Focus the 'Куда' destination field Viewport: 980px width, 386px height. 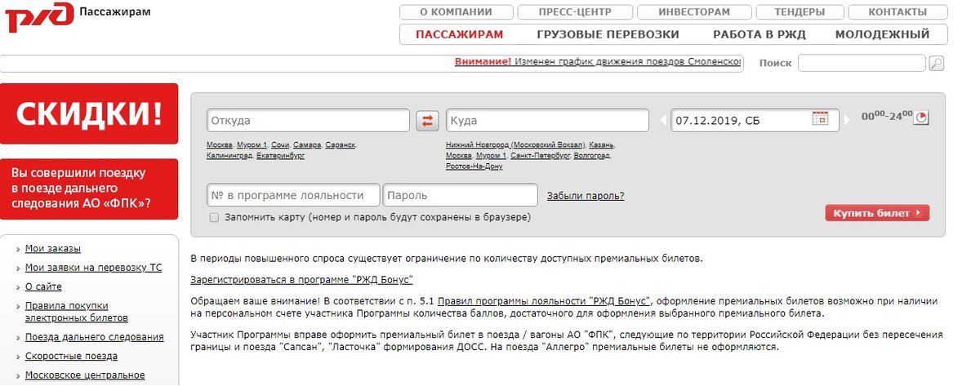547,121
